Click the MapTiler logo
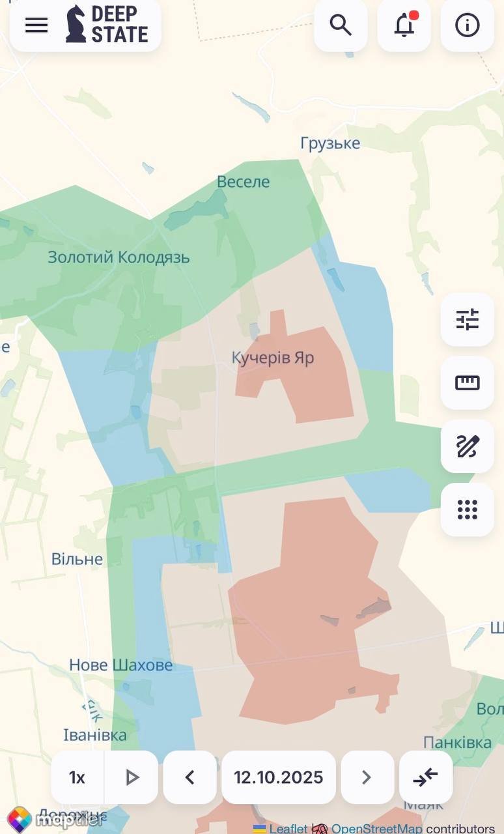 pyautogui.click(x=55, y=819)
